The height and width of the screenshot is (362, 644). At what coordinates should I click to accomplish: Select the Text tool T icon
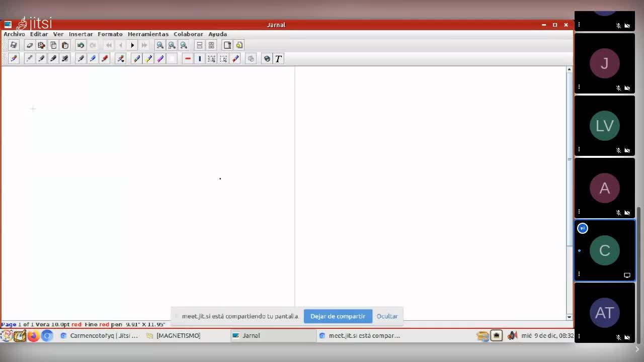(x=278, y=59)
